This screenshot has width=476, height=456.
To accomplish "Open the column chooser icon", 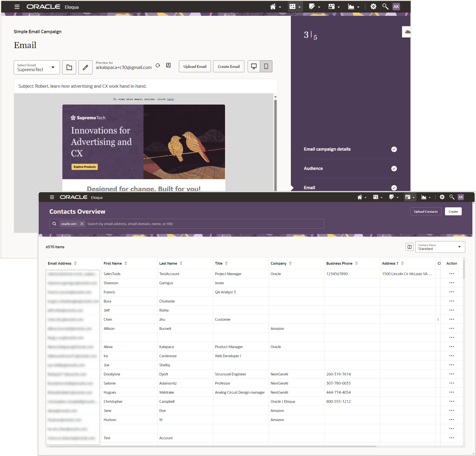I will coord(409,247).
